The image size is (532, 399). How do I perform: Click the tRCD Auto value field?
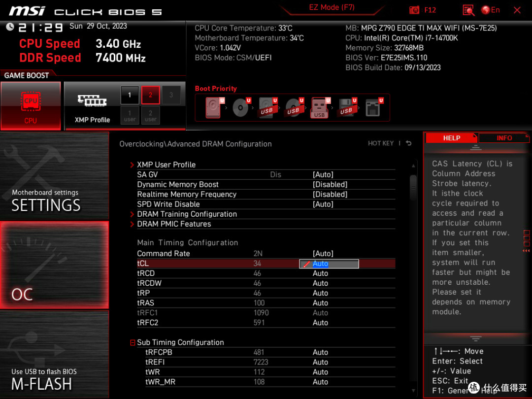320,273
